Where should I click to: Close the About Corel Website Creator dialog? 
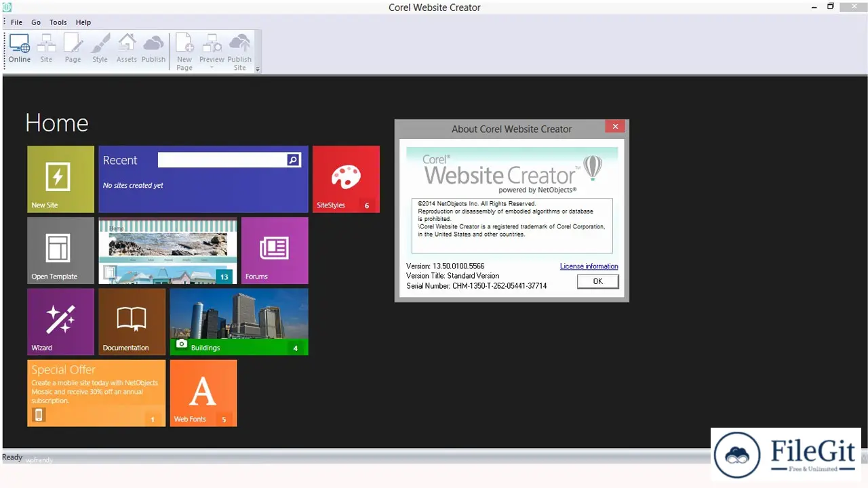tap(614, 127)
